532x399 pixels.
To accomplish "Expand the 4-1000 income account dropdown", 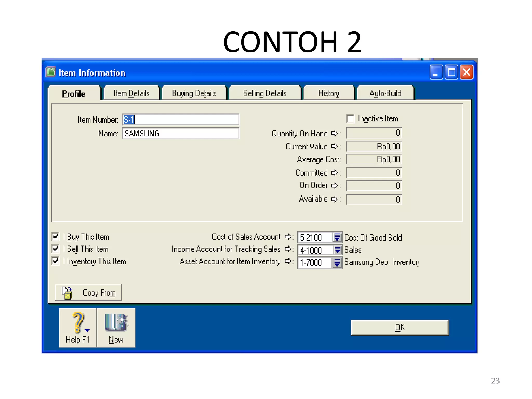I will [337, 250].
